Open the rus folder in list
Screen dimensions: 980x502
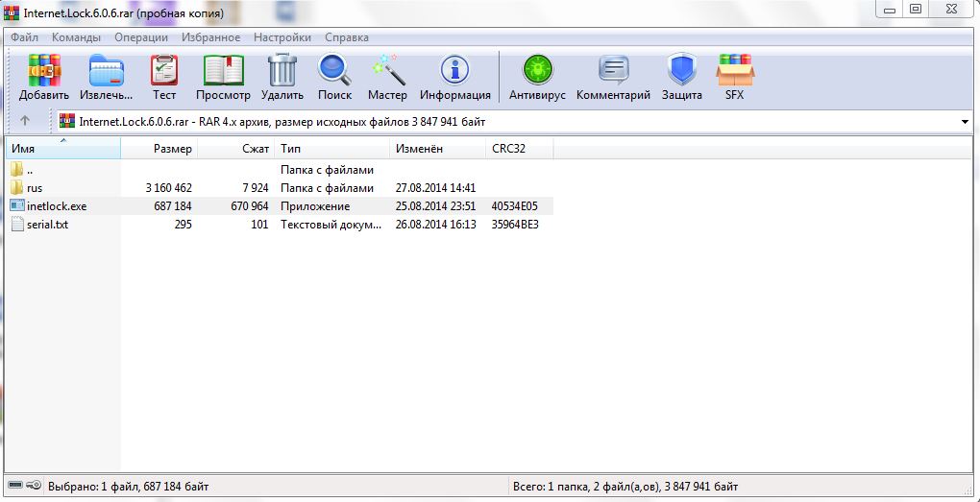coord(35,188)
